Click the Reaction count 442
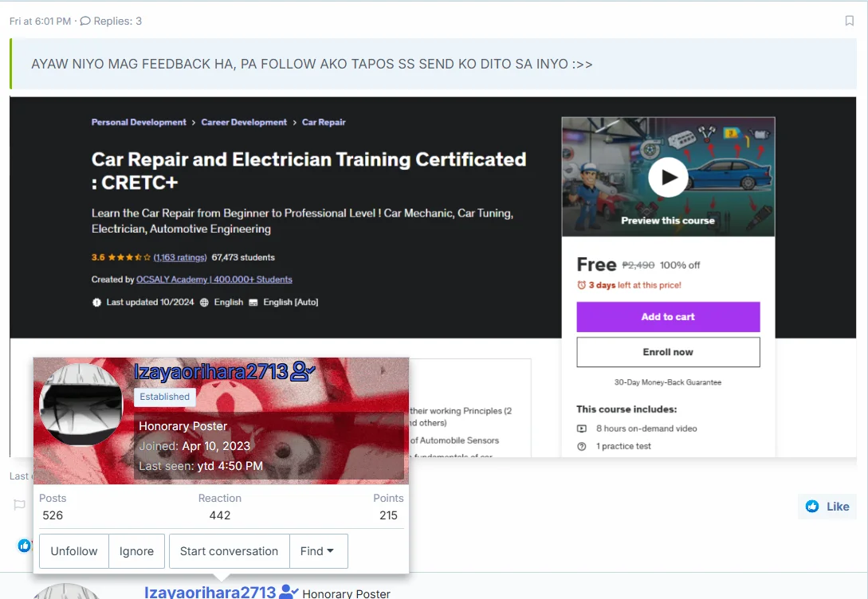The height and width of the screenshot is (599, 868). (x=220, y=515)
